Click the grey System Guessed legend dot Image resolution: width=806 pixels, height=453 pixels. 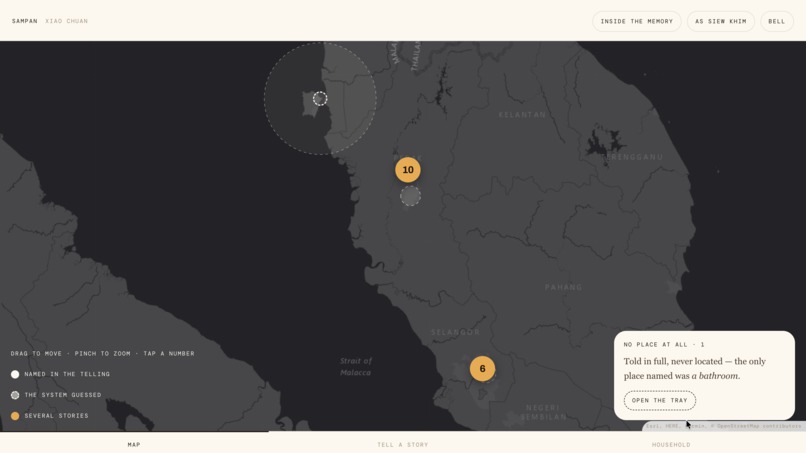click(15, 395)
